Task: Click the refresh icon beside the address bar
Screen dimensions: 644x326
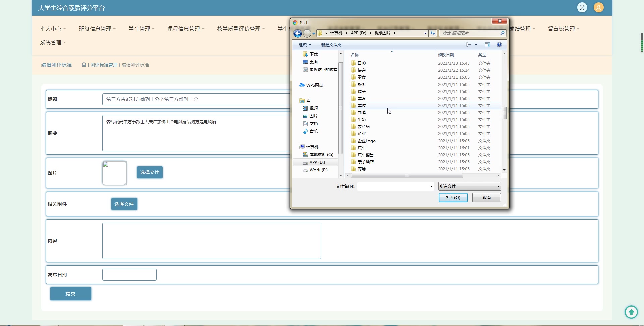Action: click(433, 33)
